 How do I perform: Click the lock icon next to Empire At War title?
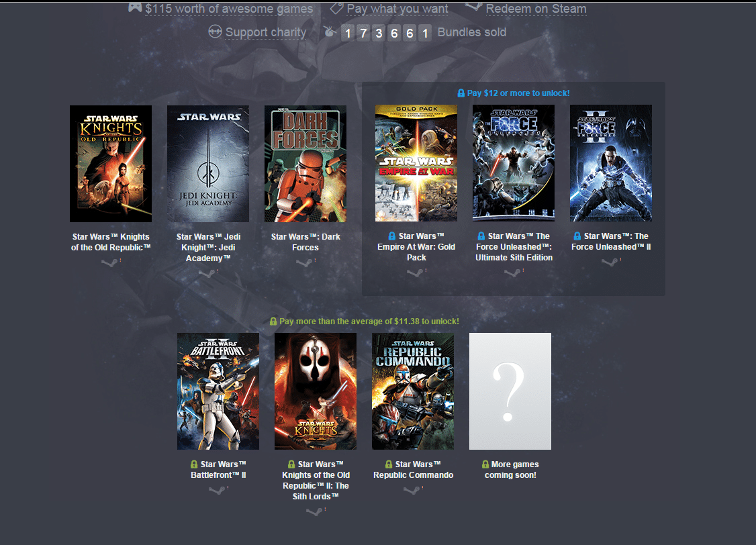point(392,236)
